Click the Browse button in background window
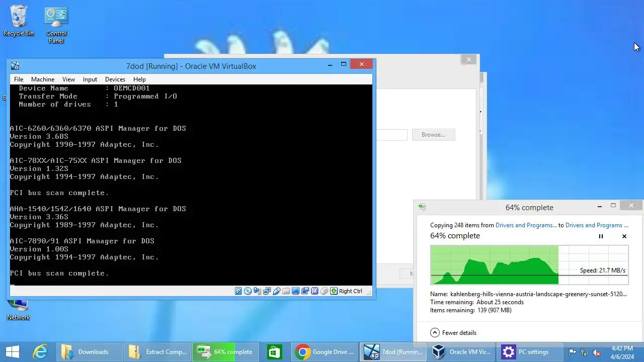This screenshot has height=362, width=644. 434,135
